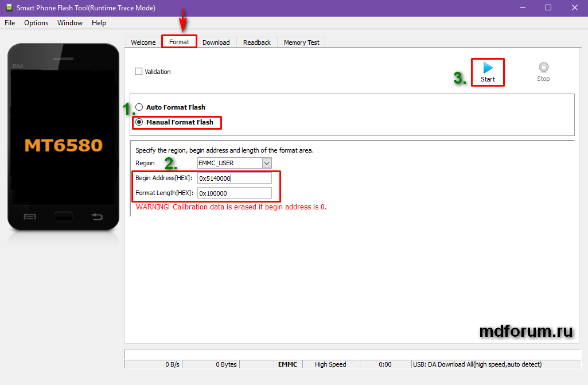Click the 0 Bytes status entry
Image resolution: width=588 pixels, height=385 pixels.
pyautogui.click(x=211, y=364)
